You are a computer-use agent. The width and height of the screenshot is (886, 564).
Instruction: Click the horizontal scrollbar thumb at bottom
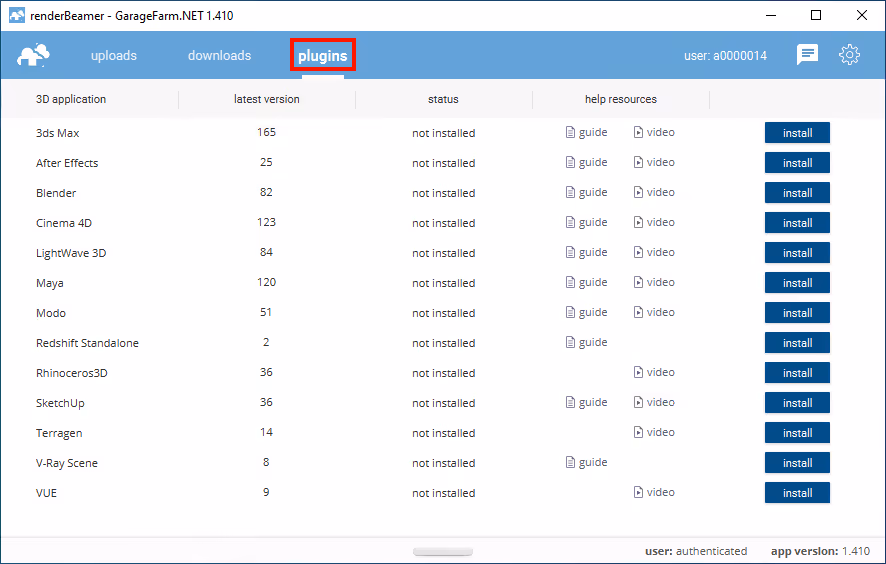(x=443, y=552)
